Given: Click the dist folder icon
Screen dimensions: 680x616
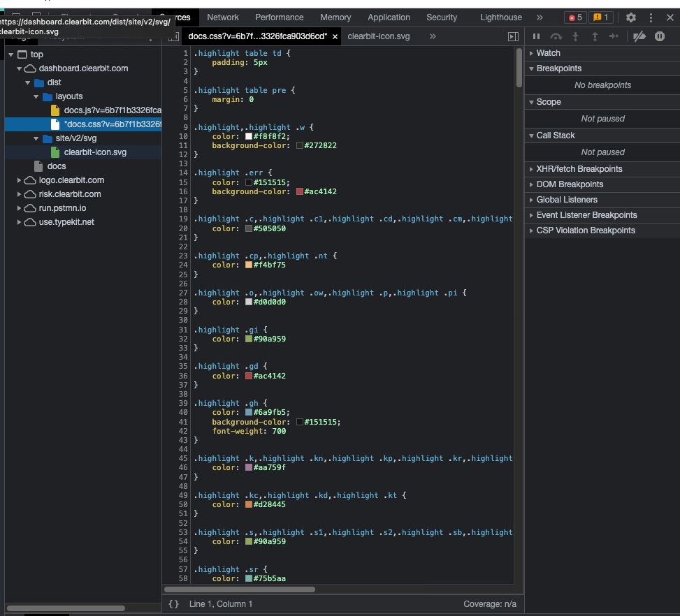Looking at the screenshot, I should pos(39,83).
